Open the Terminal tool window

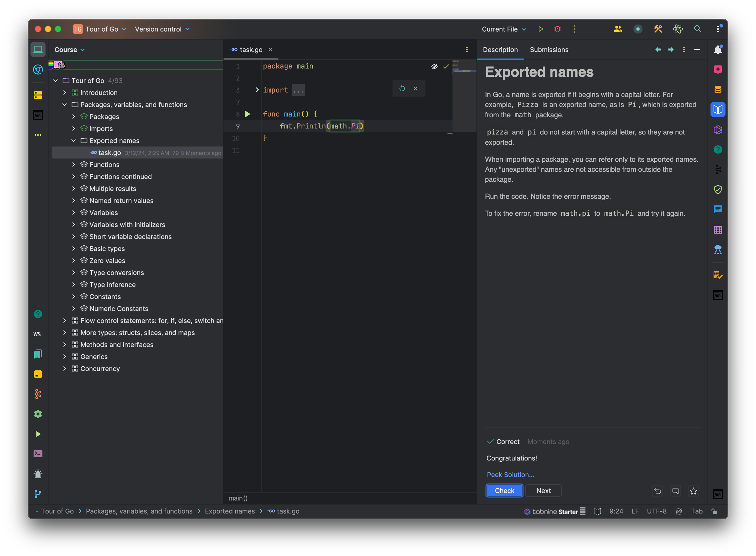(38, 454)
